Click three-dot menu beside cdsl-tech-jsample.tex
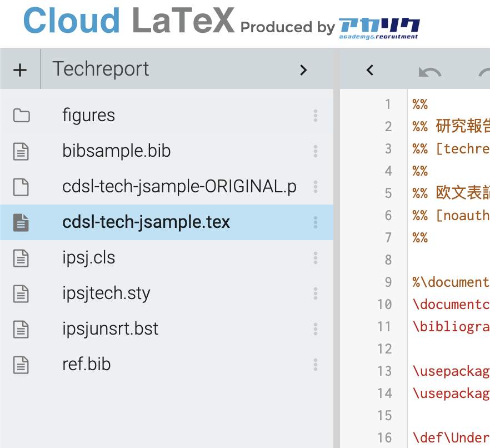The height and width of the screenshot is (448, 490). coord(315,222)
